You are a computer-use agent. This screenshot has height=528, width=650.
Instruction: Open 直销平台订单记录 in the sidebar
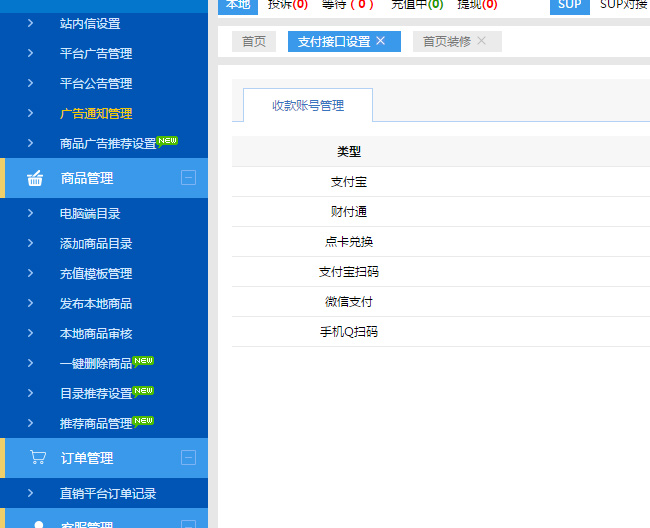[108, 494]
